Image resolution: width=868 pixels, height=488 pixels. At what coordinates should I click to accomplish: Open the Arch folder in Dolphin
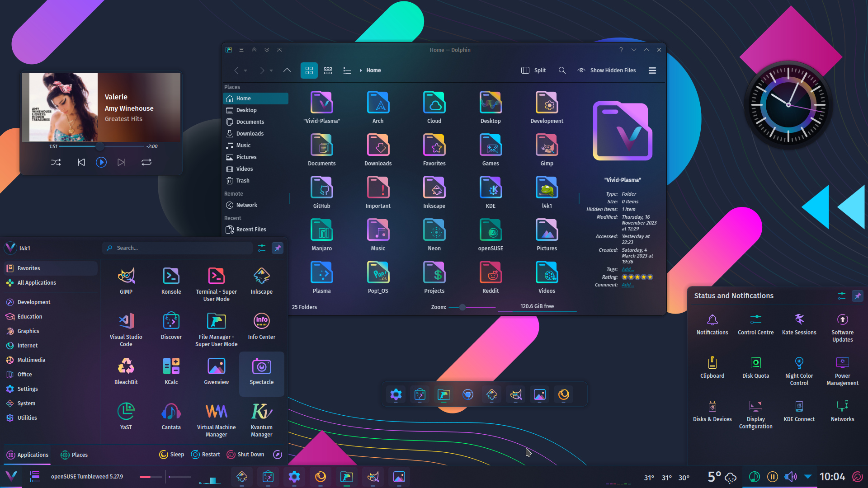coord(378,107)
